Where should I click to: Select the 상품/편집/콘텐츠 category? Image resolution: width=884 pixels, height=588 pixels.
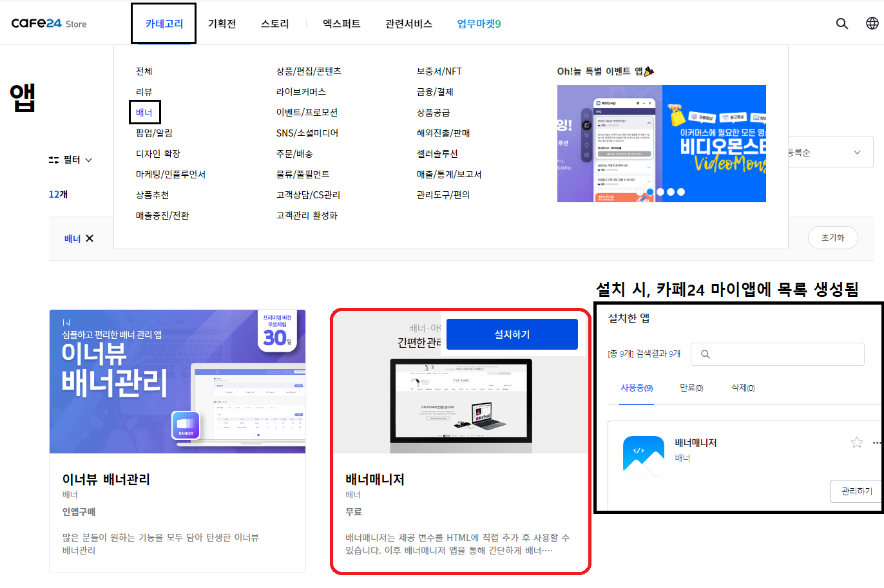[x=309, y=71]
